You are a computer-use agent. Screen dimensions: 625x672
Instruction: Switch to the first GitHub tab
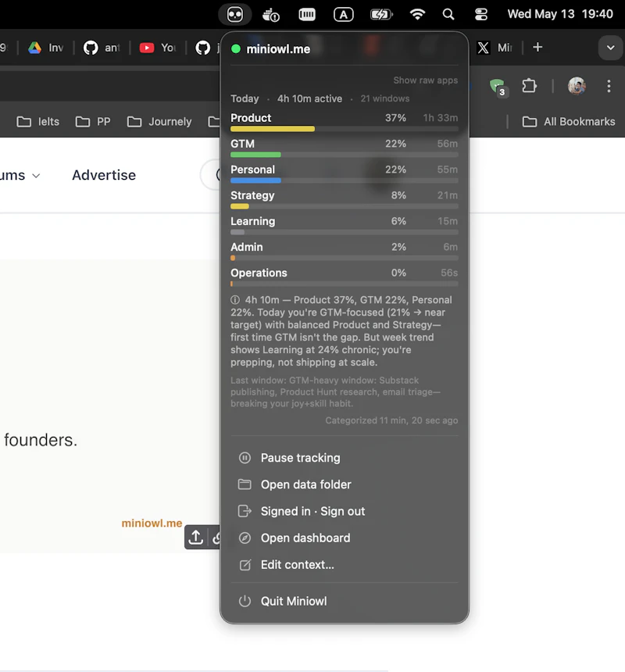pos(101,48)
